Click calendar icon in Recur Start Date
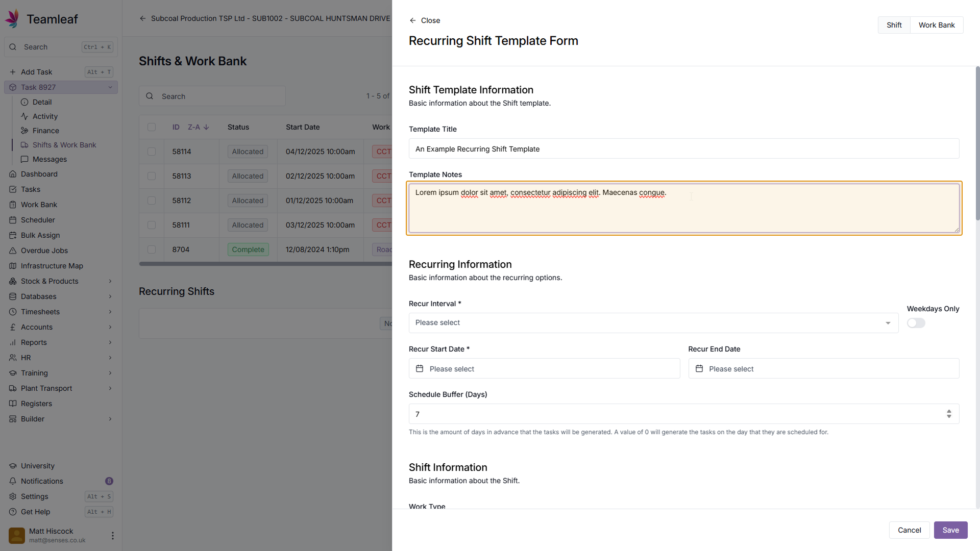Image resolution: width=980 pixels, height=551 pixels. tap(420, 368)
